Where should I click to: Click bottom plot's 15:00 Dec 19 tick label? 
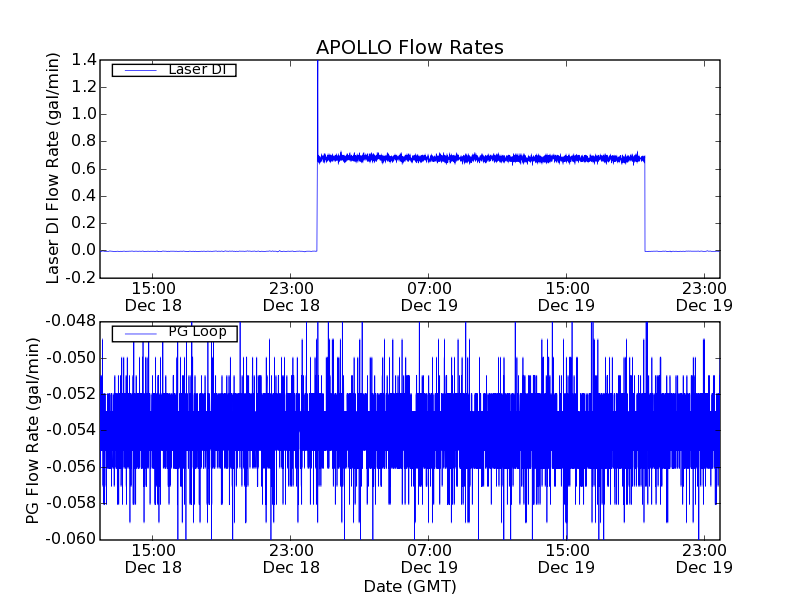pos(567,559)
